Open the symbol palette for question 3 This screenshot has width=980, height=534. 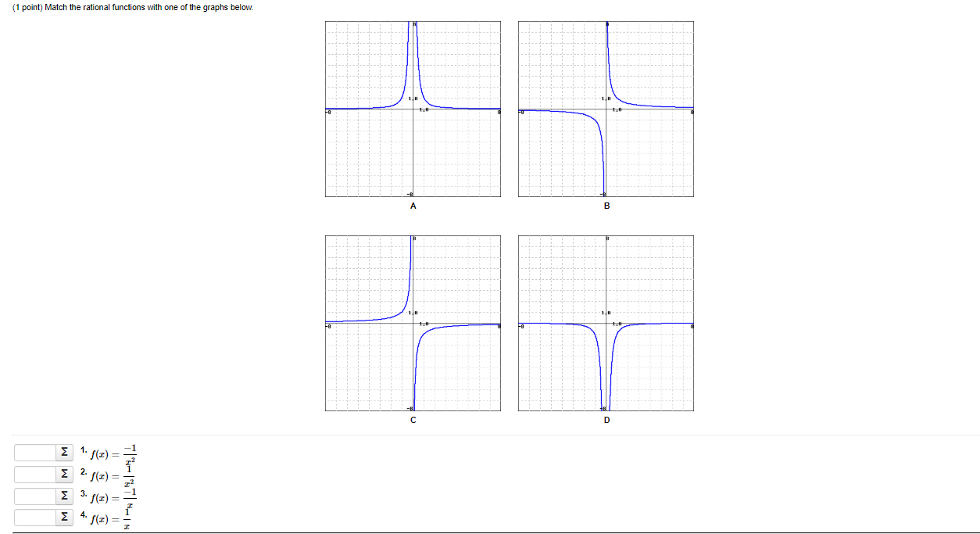[64, 496]
